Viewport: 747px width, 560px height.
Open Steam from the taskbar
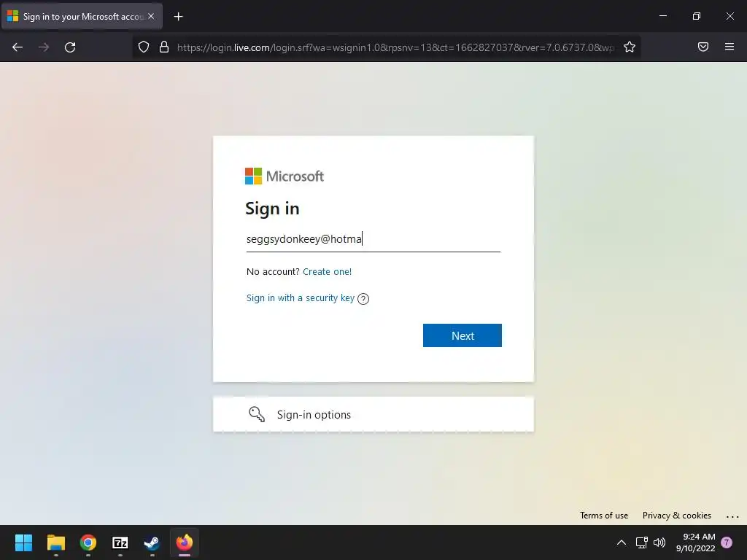click(x=152, y=542)
